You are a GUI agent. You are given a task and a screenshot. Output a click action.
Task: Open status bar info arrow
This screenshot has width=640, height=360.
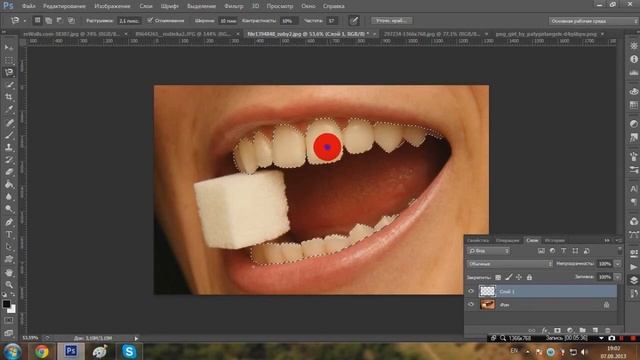136,338
